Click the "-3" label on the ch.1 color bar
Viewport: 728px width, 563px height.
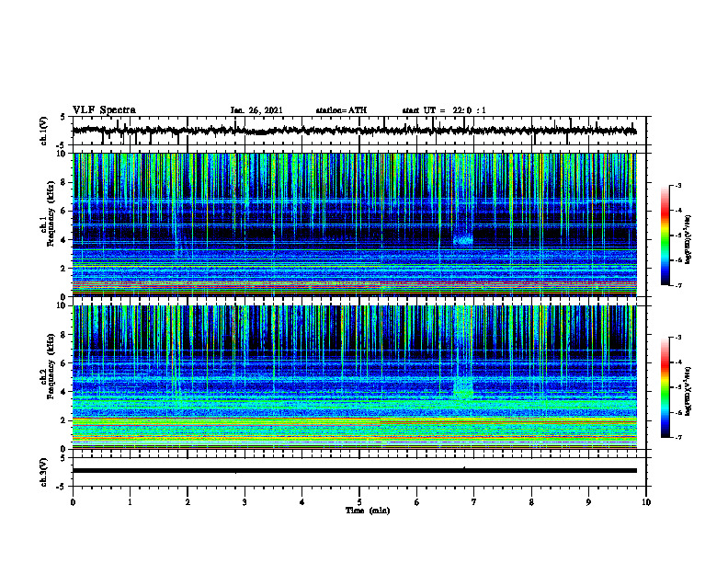(x=677, y=185)
